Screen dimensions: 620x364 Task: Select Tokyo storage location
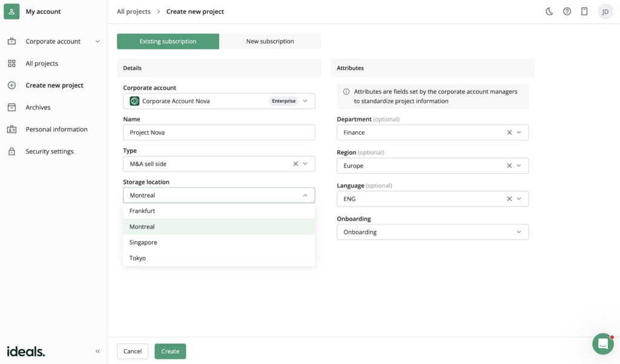click(x=219, y=258)
